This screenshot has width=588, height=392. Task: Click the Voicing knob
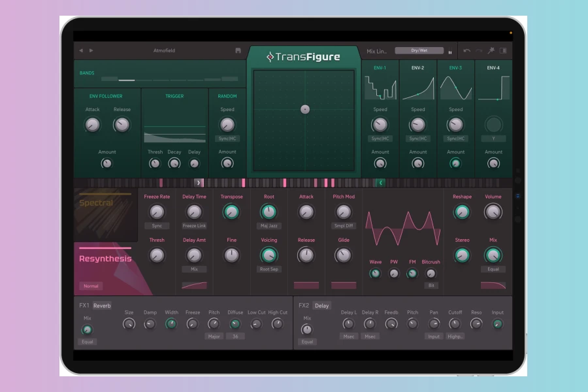(269, 255)
